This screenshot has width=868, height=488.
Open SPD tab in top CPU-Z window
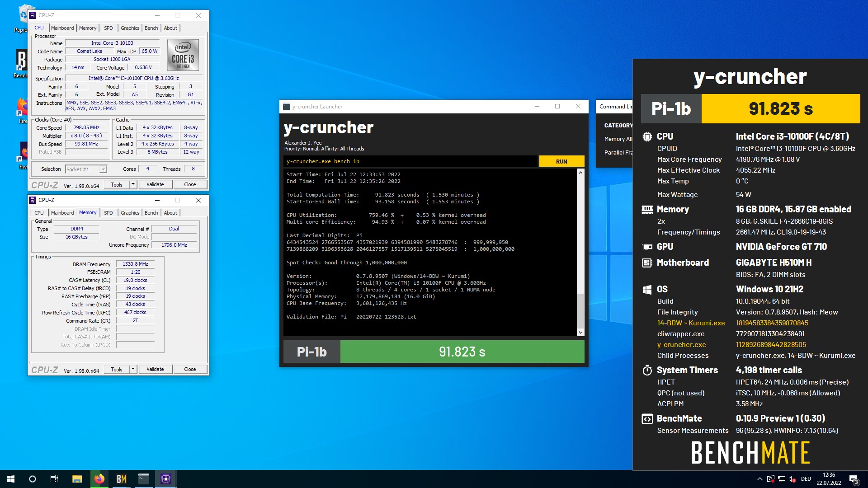[108, 28]
